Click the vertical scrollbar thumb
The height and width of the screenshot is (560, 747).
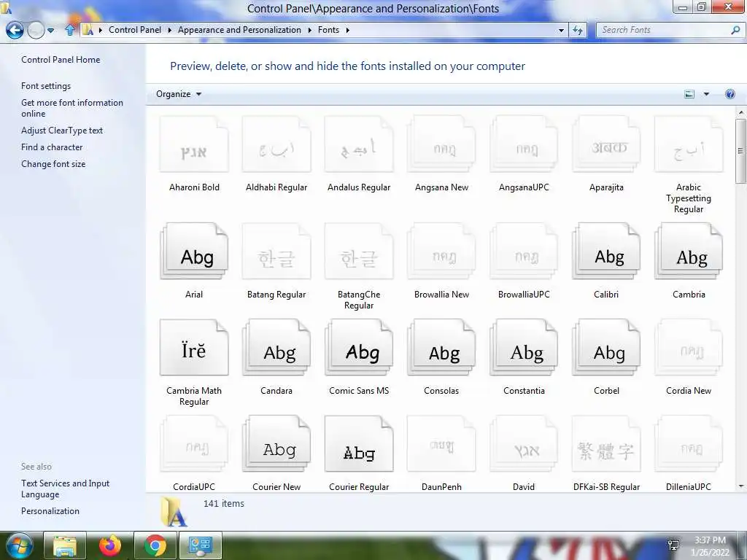click(740, 151)
